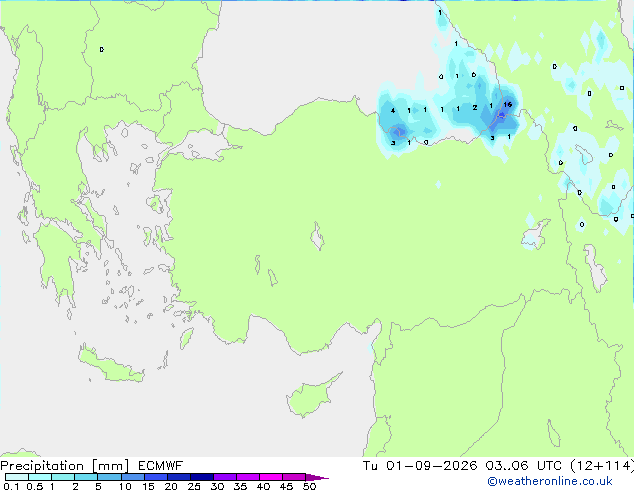This screenshot has height=490, width=634.
Task: Click the above-50 mm arrow tip of legend
Action: 317,477
